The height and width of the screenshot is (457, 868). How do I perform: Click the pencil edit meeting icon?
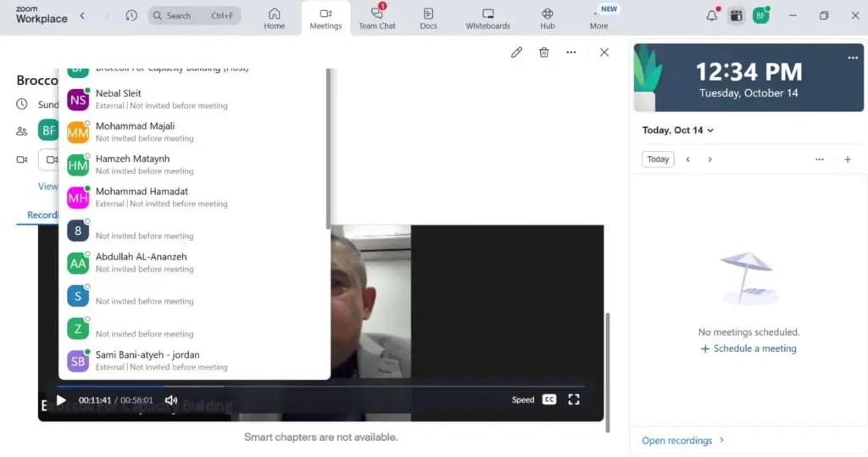tap(516, 53)
